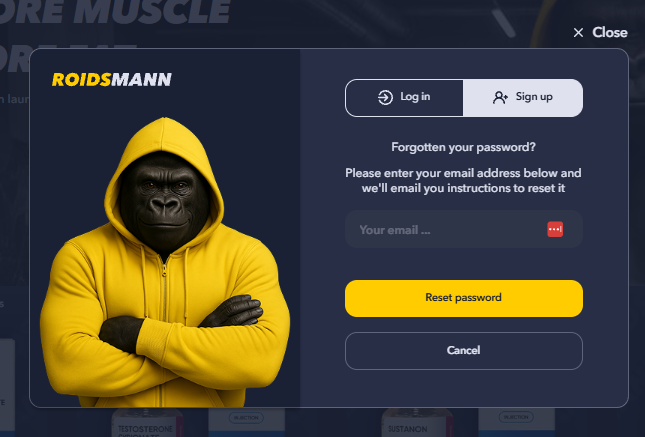The height and width of the screenshot is (437, 645).
Task: Click the red password manager icon
Action: [x=555, y=229]
